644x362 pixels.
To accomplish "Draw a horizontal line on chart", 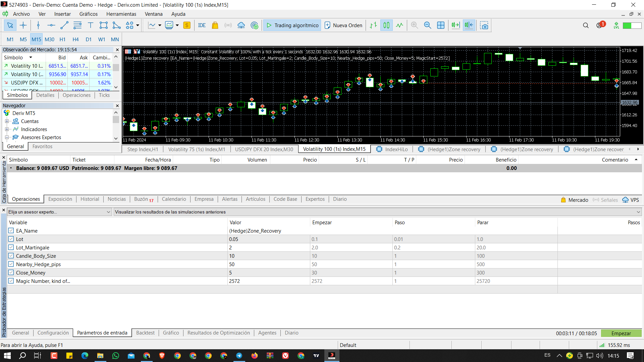I will [x=51, y=25].
